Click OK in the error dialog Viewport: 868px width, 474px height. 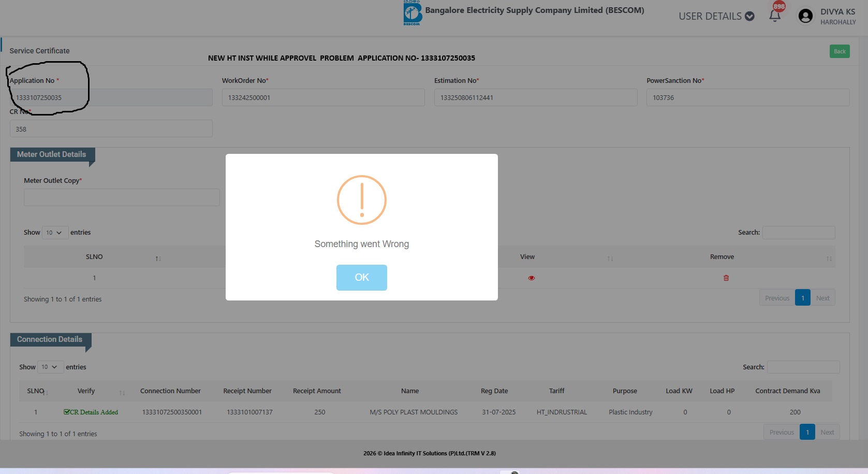coord(362,278)
